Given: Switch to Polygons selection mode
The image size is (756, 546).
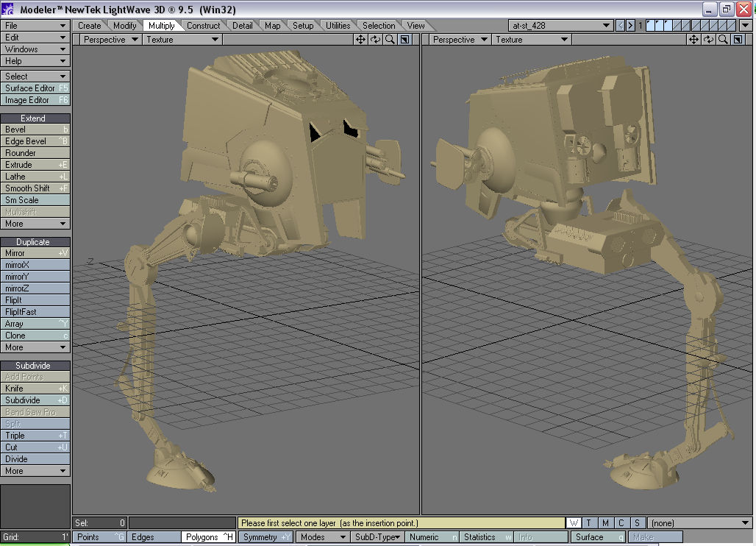Looking at the screenshot, I should tap(208, 537).
